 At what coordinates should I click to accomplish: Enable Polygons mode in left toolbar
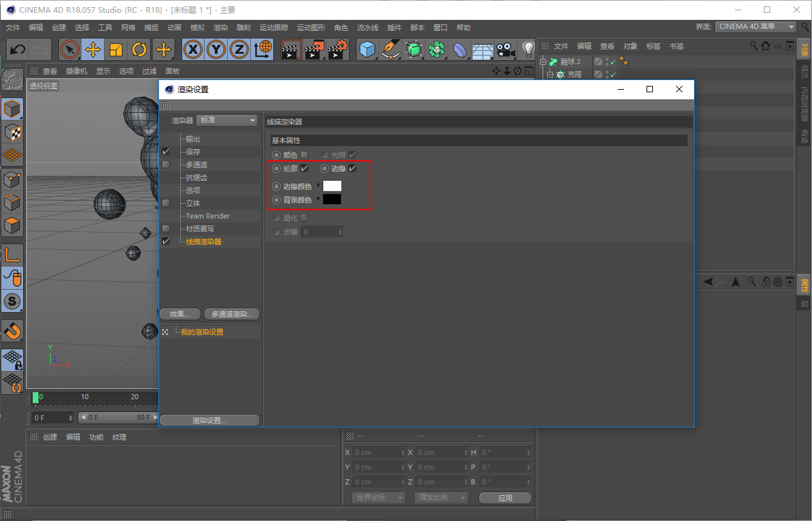click(x=12, y=226)
